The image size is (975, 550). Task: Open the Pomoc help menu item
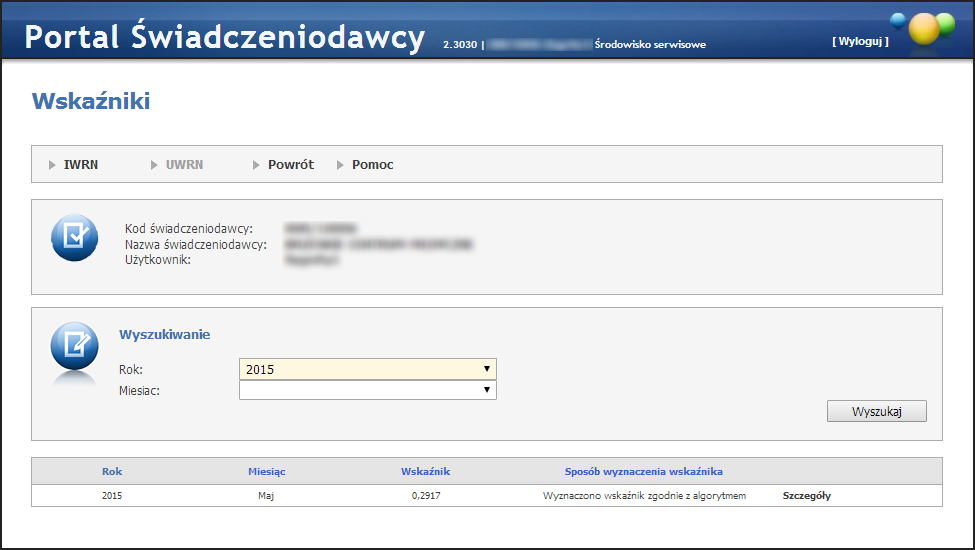[372, 165]
